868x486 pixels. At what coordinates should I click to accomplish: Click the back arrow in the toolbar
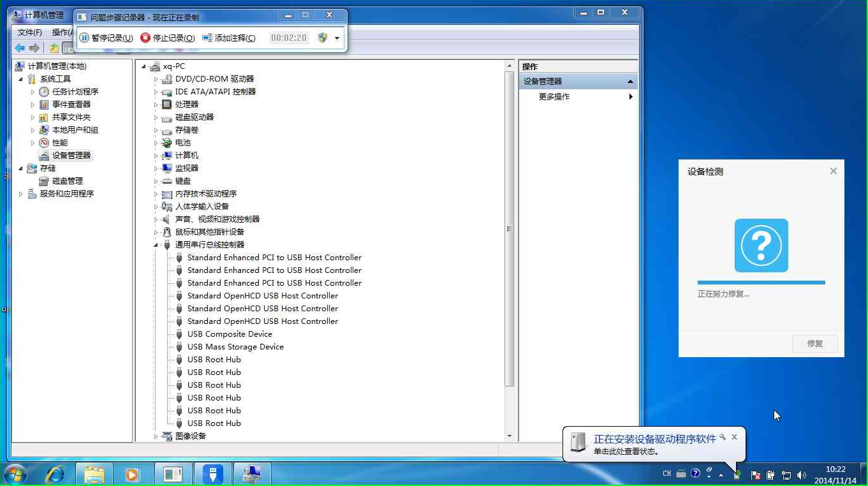click(x=20, y=48)
